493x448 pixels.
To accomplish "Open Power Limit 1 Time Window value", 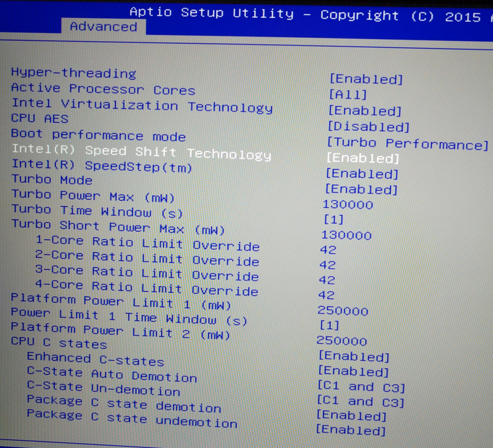I will tap(330, 325).
